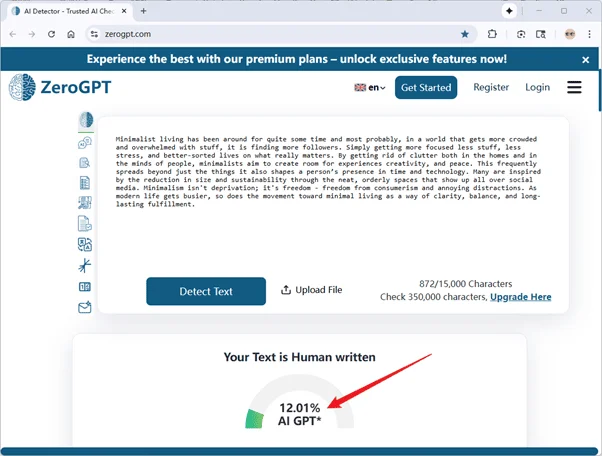Screen dimensions: 602x456
Task: Open the AI chat bubbles tool in sidebar
Action: coord(85,143)
